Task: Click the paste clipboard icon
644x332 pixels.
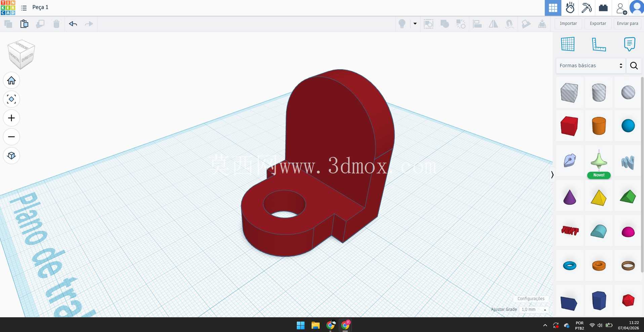Action: (x=24, y=24)
